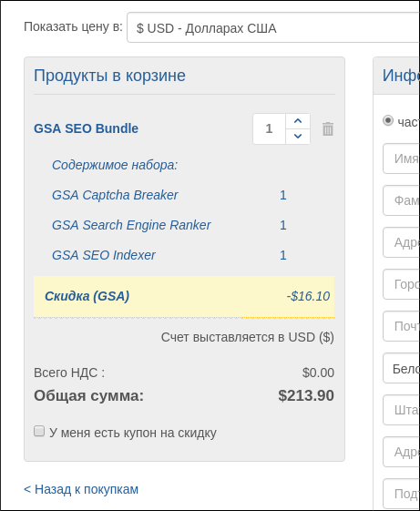Screen dimensions: 420x511
Task: Open the country dropdown showing 'Бело...'
Action: point(402,368)
